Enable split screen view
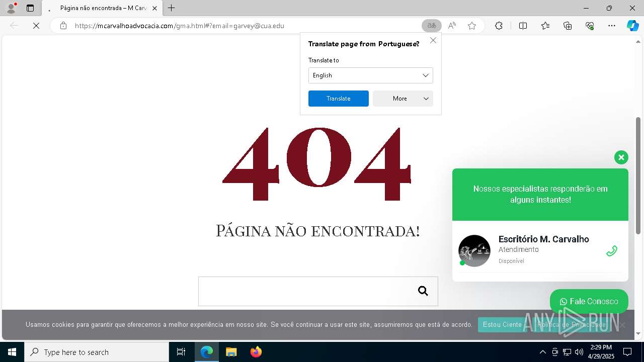 point(523,26)
